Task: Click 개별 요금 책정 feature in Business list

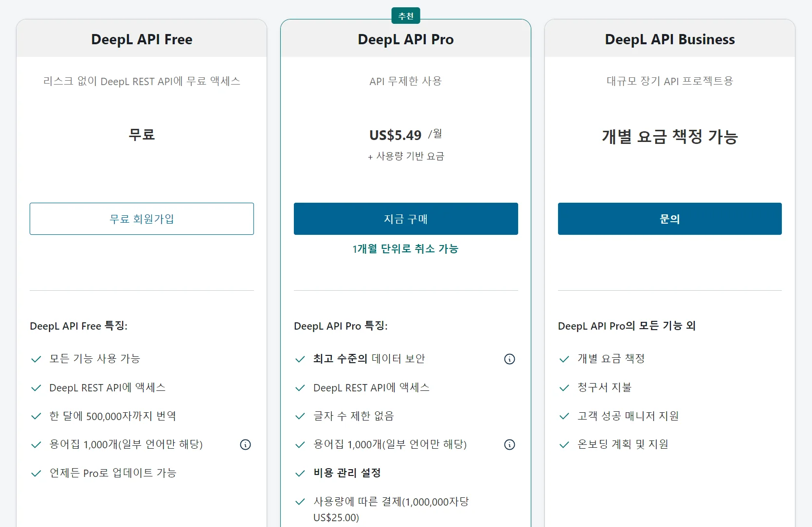Action: (x=611, y=359)
